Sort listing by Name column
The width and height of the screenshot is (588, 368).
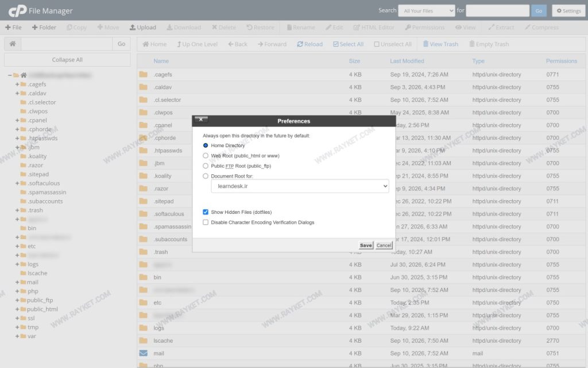161,61
